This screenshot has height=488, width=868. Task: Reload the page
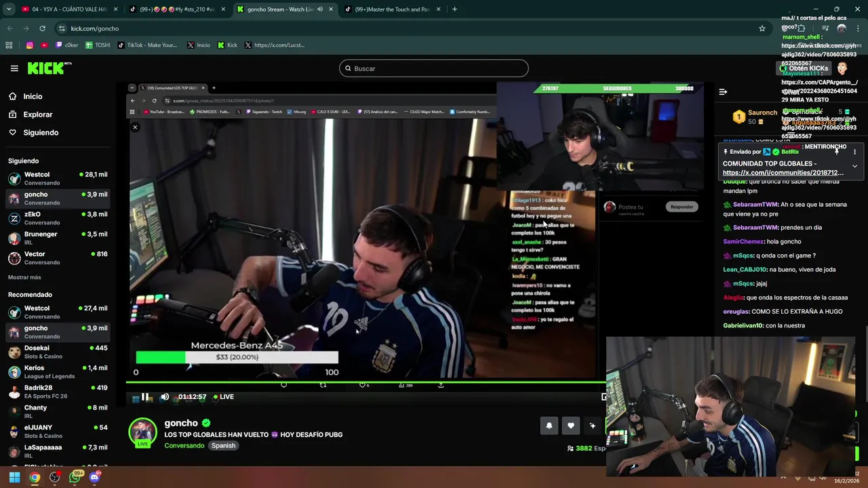point(42,28)
